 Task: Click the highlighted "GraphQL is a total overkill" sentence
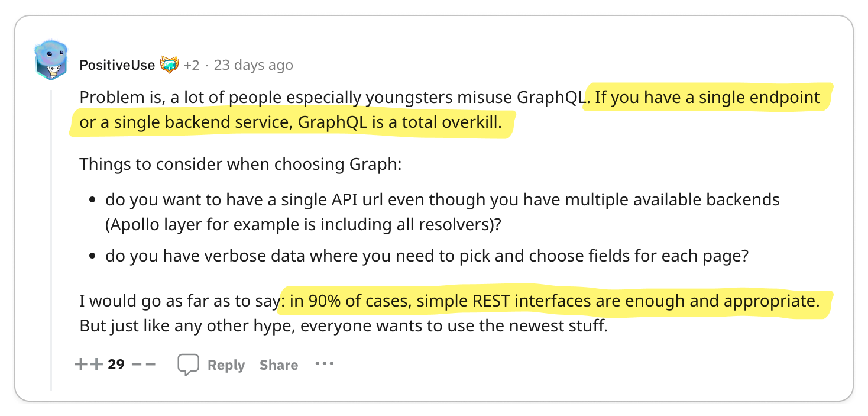click(400, 122)
